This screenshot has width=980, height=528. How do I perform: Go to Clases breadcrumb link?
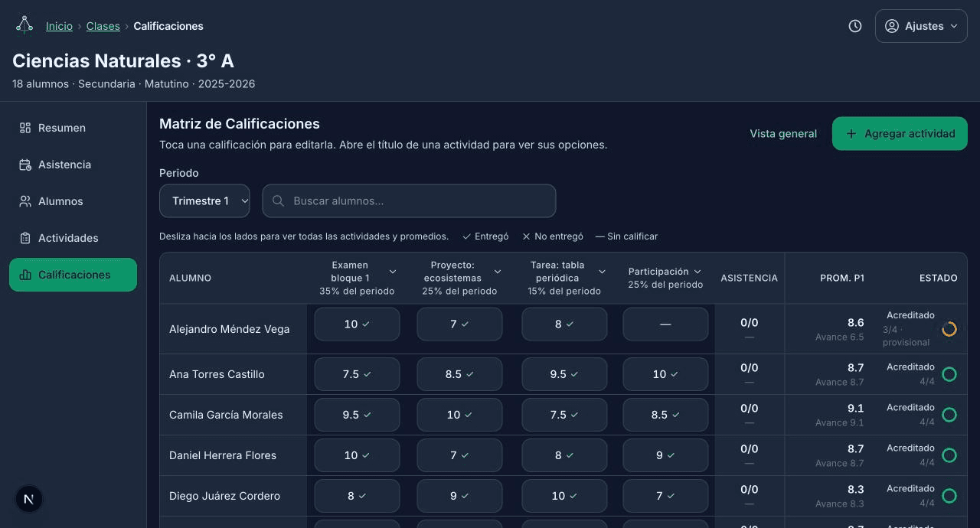103,26
